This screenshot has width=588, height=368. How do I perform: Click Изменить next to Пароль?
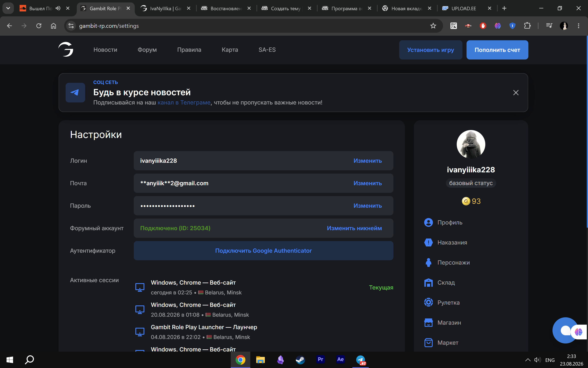tap(368, 206)
